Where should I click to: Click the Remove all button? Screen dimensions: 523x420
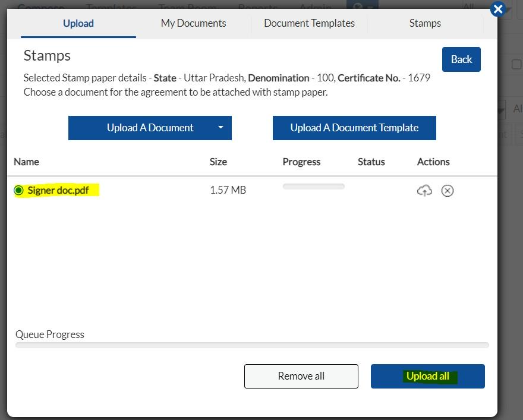point(301,376)
